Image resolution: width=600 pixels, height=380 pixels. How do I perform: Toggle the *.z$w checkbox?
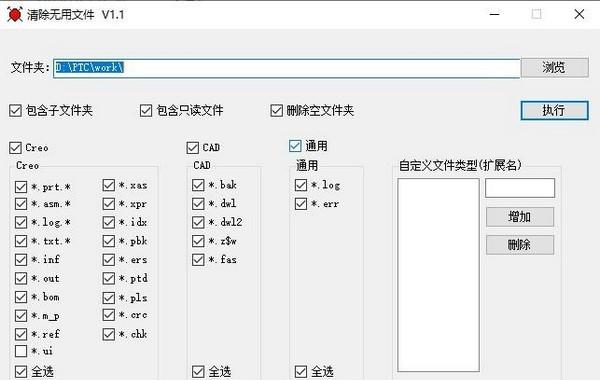pyautogui.click(x=198, y=241)
